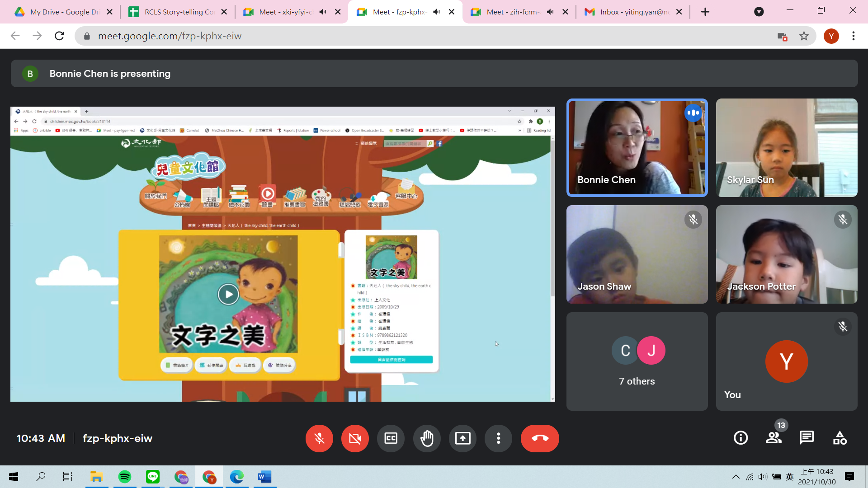
Task: Show everyone participants panel
Action: click(774, 438)
